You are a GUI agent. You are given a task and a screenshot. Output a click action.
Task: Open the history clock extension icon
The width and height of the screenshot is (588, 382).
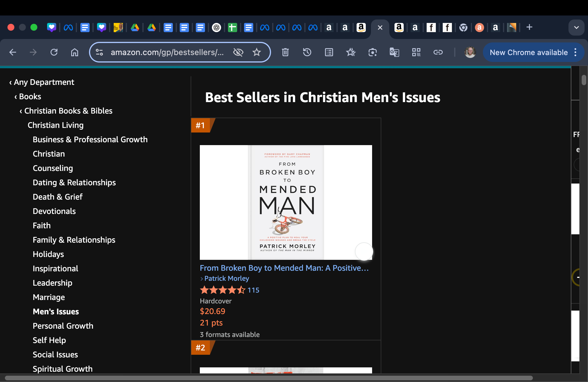pos(307,52)
